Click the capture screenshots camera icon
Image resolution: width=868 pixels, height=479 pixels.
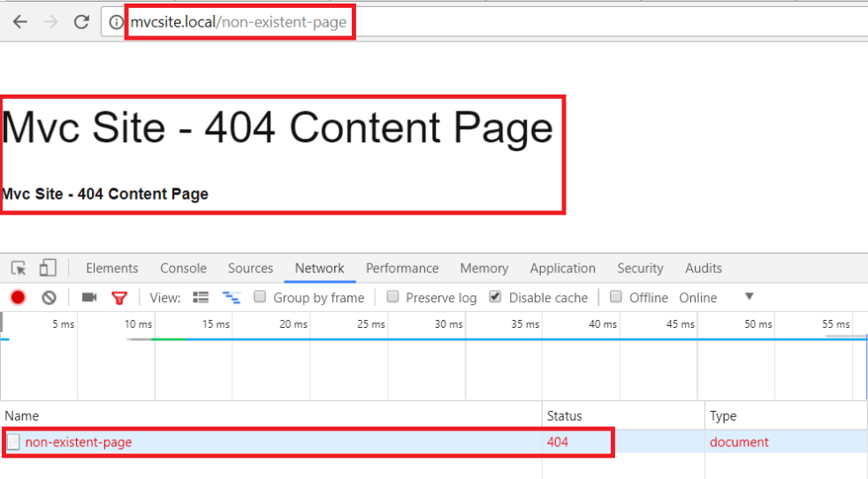[x=89, y=298]
